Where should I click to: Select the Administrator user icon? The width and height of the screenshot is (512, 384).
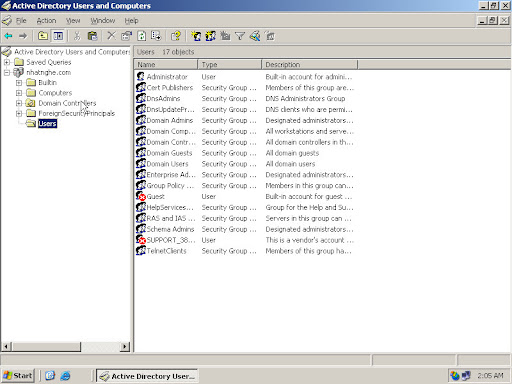tap(140, 77)
